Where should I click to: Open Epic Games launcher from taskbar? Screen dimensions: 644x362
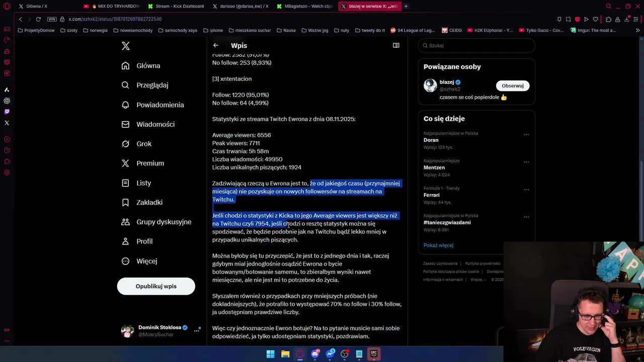pyautogui.click(x=374, y=354)
